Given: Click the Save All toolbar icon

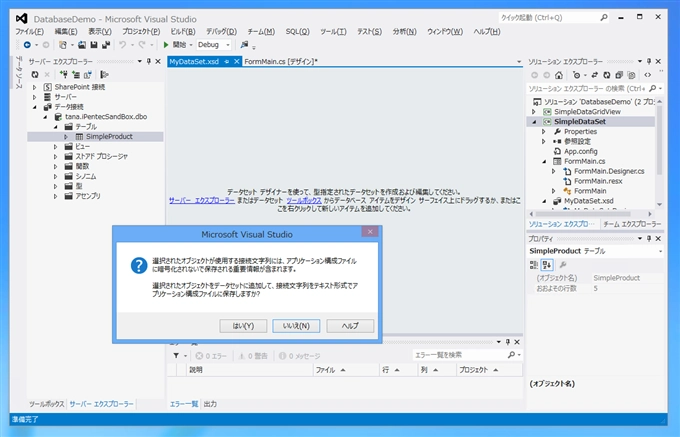Looking at the screenshot, I should [106, 45].
